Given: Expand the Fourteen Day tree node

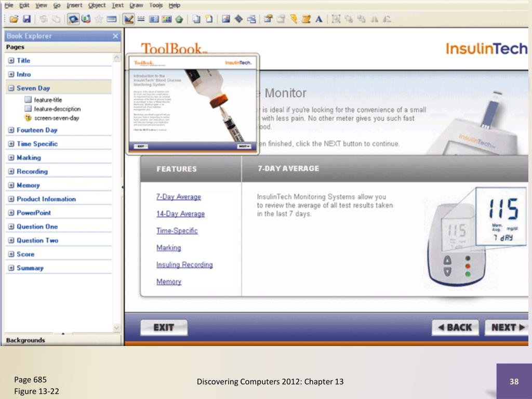Looking at the screenshot, I should click(x=11, y=130).
